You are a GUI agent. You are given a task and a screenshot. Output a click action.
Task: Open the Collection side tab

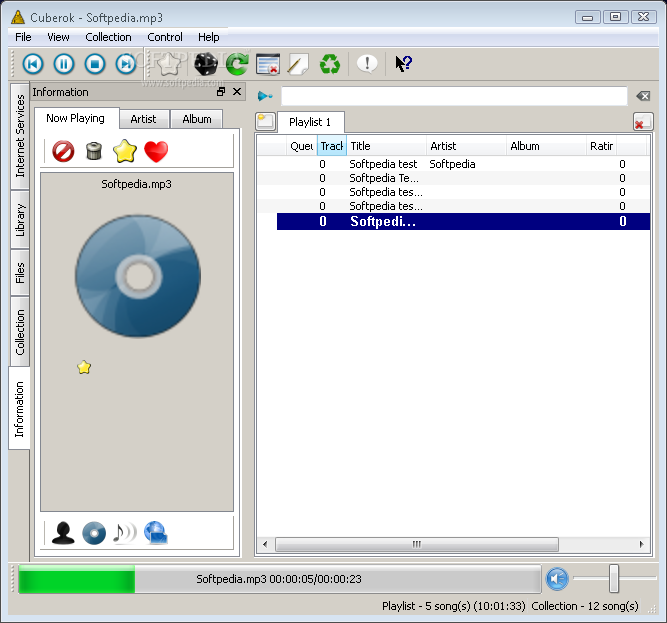click(20, 332)
